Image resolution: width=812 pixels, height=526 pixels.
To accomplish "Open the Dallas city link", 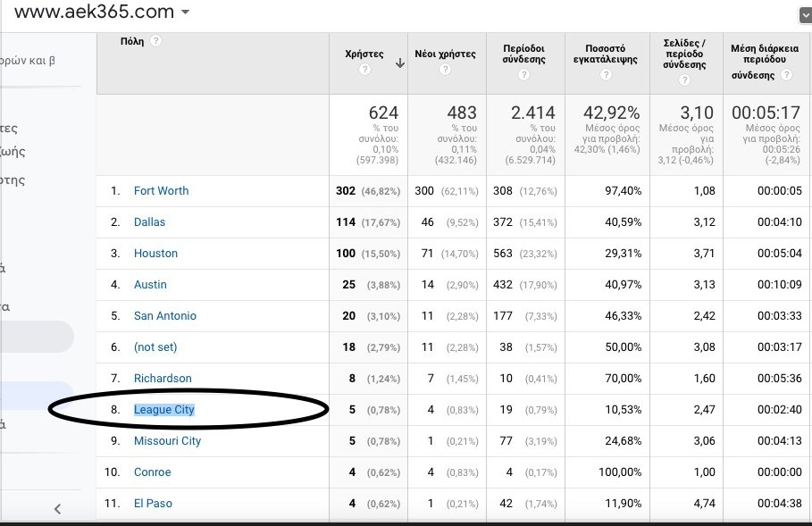I will 149,221.
